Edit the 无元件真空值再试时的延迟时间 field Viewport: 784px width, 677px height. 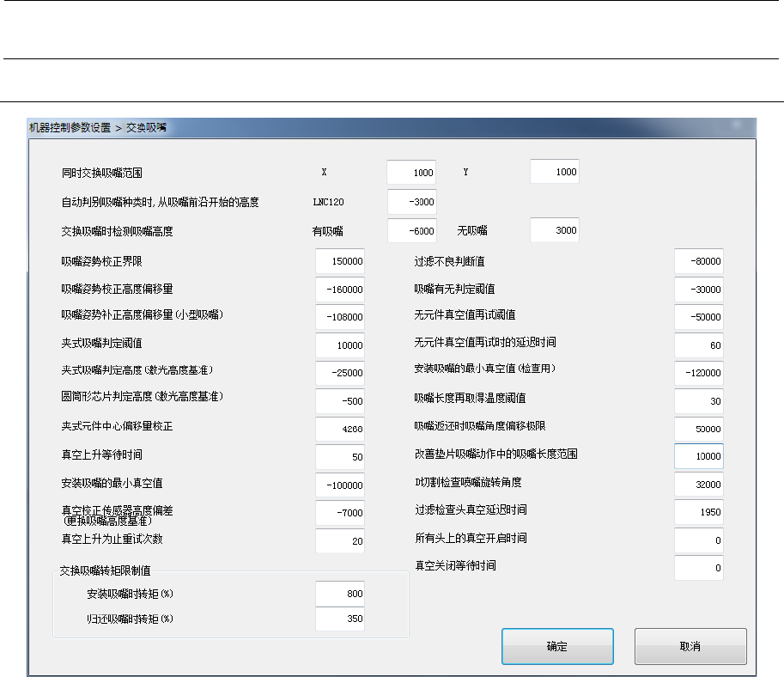tap(698, 345)
